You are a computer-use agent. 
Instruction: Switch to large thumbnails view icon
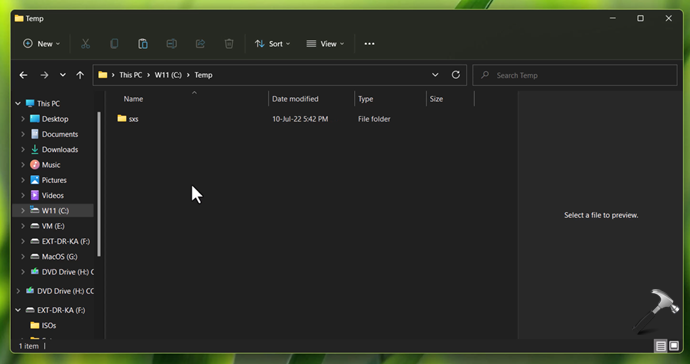pyautogui.click(x=674, y=346)
